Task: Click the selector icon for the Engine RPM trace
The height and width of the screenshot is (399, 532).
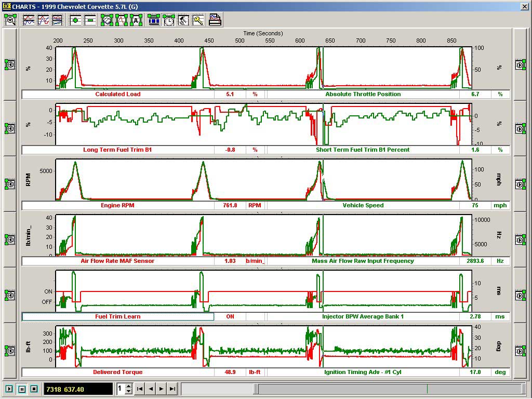Action: click(x=10, y=184)
